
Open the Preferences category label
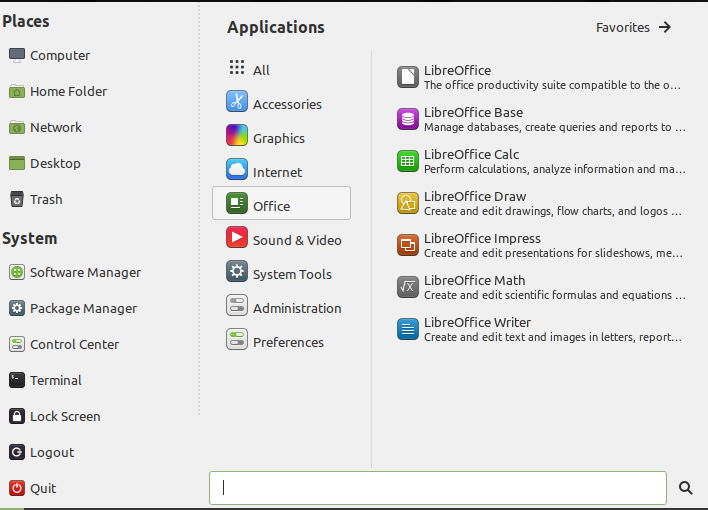288,342
